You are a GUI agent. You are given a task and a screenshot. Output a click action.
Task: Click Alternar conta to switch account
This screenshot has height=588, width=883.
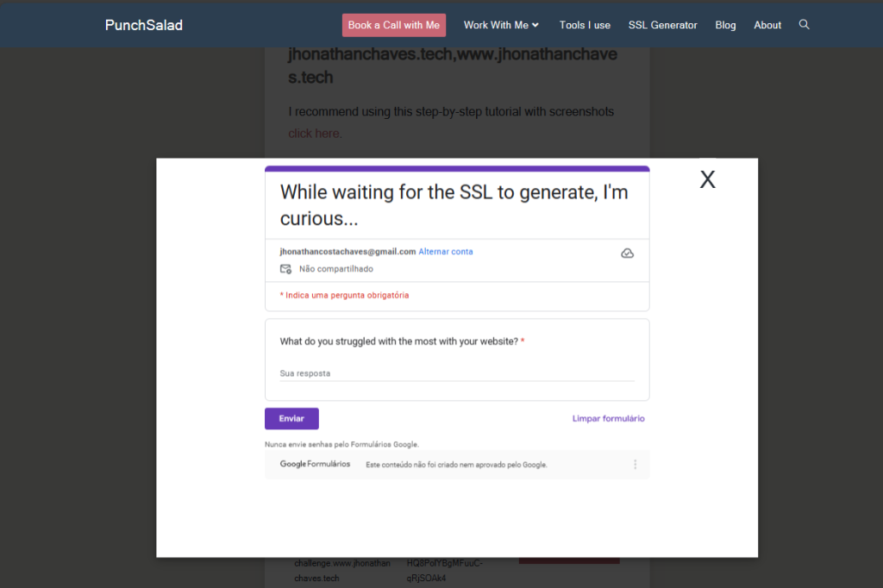point(446,252)
